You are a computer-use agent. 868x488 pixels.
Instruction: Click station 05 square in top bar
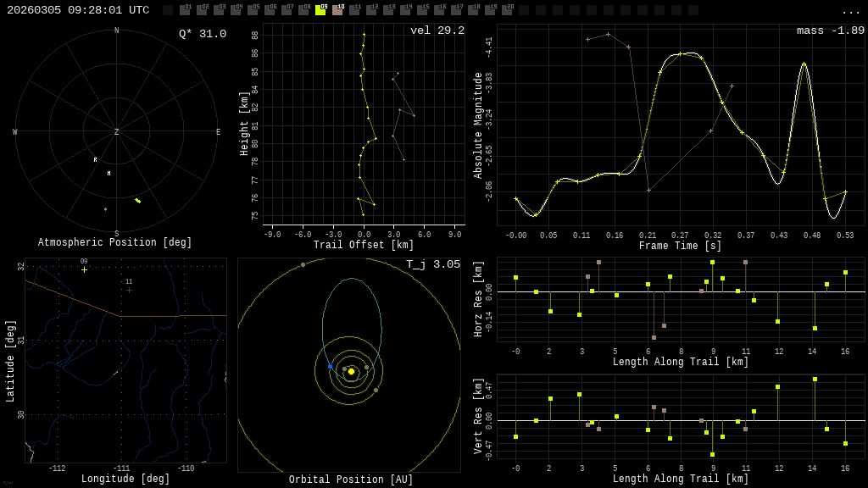[253, 10]
